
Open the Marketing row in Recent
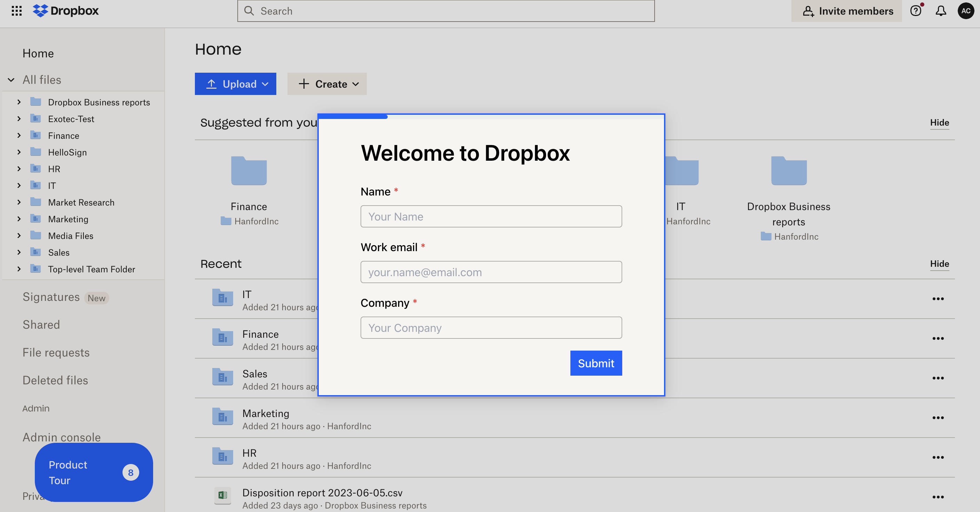point(575,418)
